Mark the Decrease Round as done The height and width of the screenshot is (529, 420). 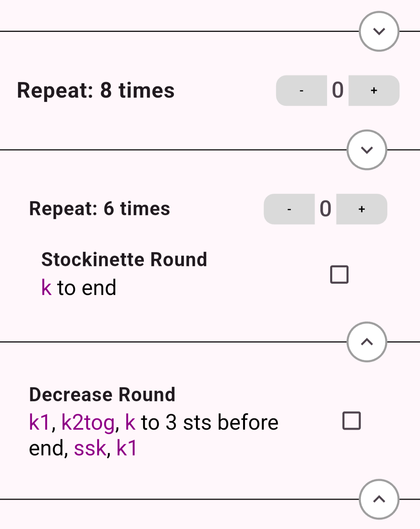[x=352, y=420]
